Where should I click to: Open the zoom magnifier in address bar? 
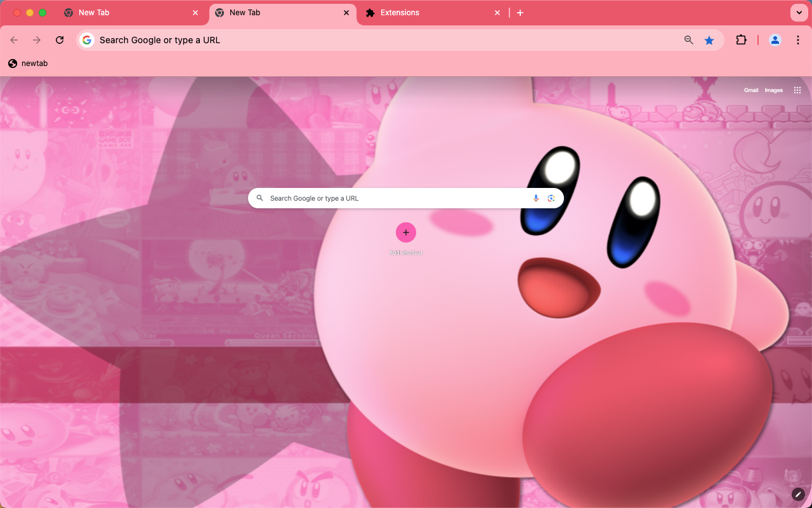(x=689, y=40)
